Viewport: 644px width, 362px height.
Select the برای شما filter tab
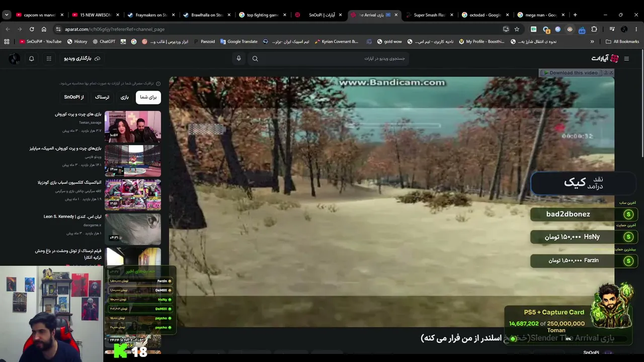click(x=148, y=97)
